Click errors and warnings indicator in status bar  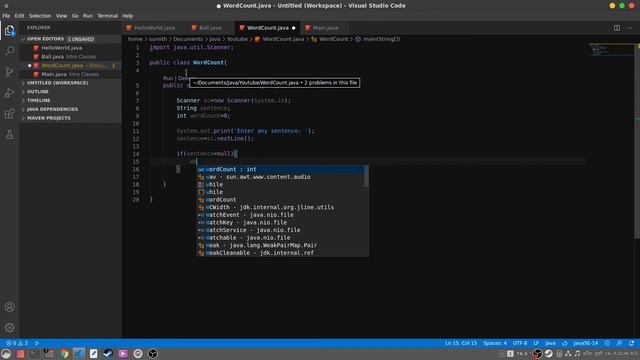[x=17, y=343]
